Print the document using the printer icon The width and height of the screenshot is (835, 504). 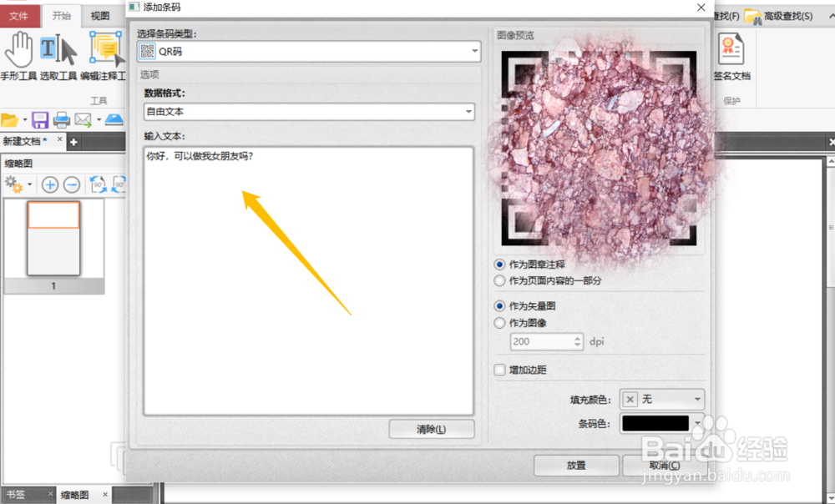coord(62,120)
